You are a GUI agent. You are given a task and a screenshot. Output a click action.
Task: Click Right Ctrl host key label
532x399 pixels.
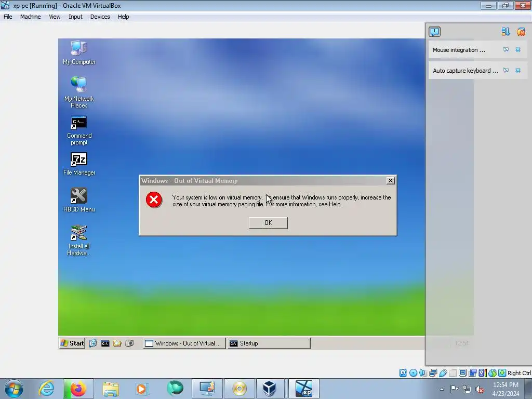pyautogui.click(x=519, y=373)
